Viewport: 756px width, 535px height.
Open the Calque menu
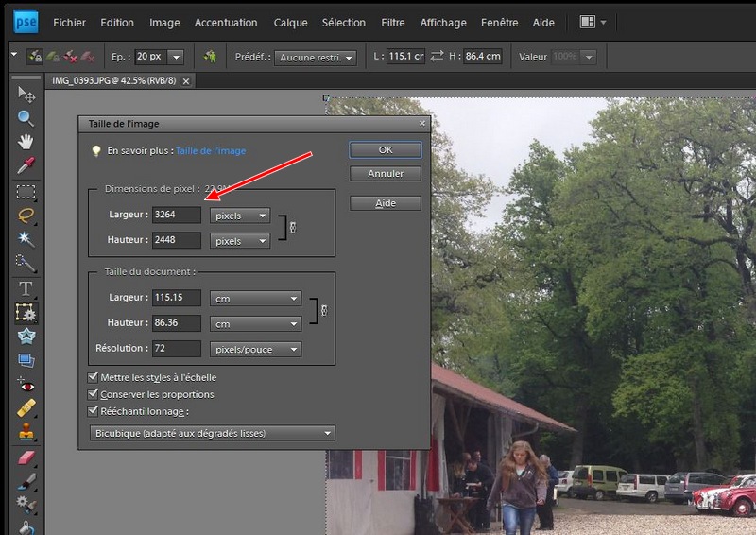(x=290, y=23)
